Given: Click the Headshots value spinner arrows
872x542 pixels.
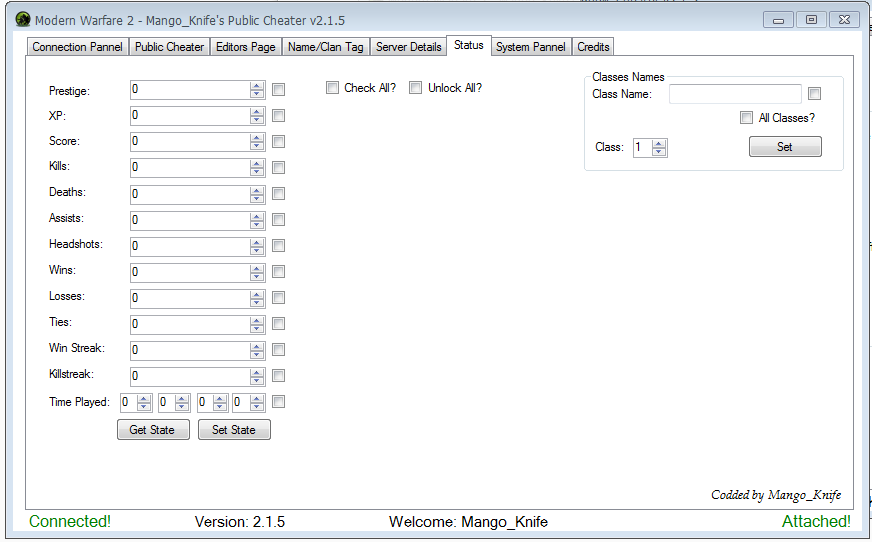Looking at the screenshot, I should click(x=257, y=246).
